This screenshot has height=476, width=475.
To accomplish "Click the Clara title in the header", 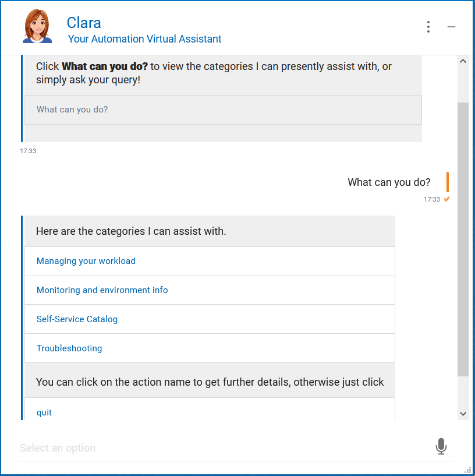I will tap(84, 23).
